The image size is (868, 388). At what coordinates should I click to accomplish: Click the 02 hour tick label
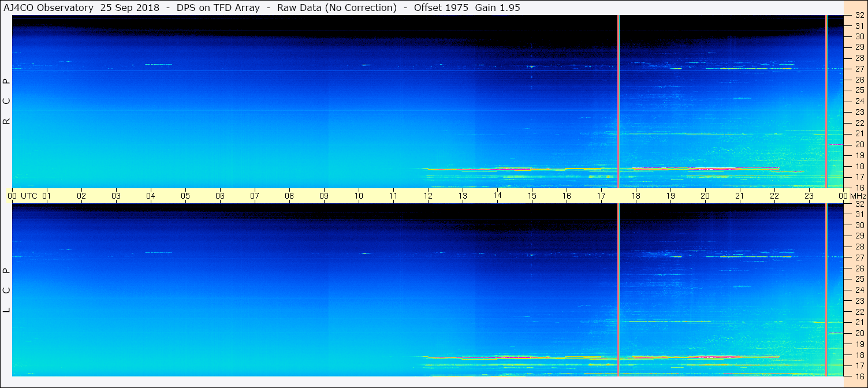pyautogui.click(x=81, y=196)
